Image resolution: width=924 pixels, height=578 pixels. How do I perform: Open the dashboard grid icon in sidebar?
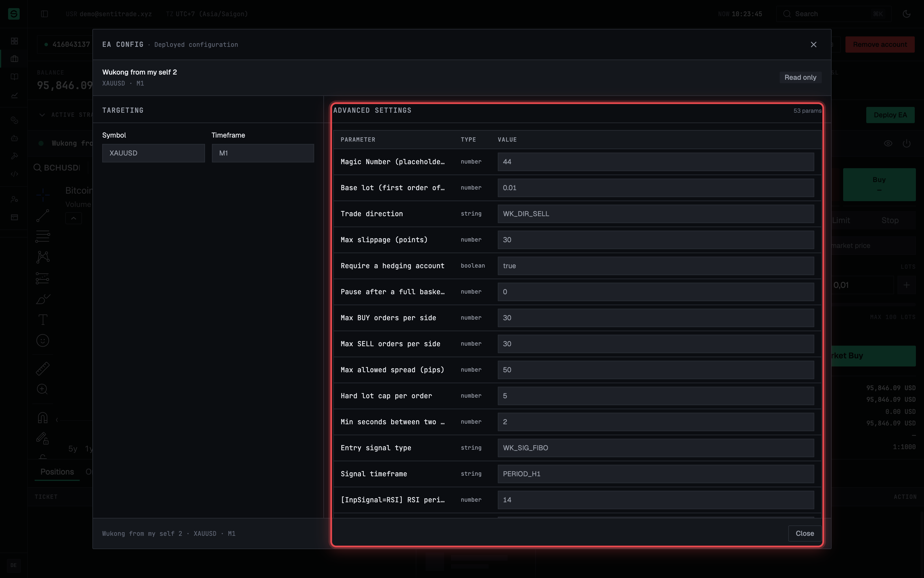click(x=14, y=41)
